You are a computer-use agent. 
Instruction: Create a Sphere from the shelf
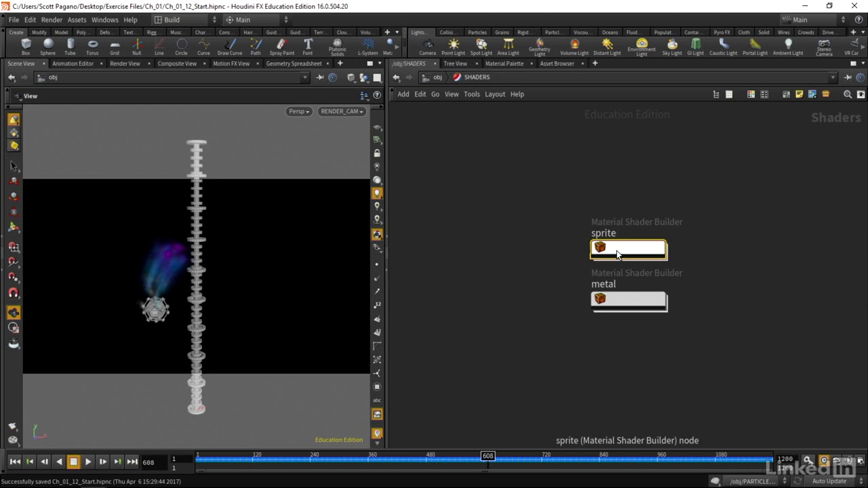click(x=48, y=47)
